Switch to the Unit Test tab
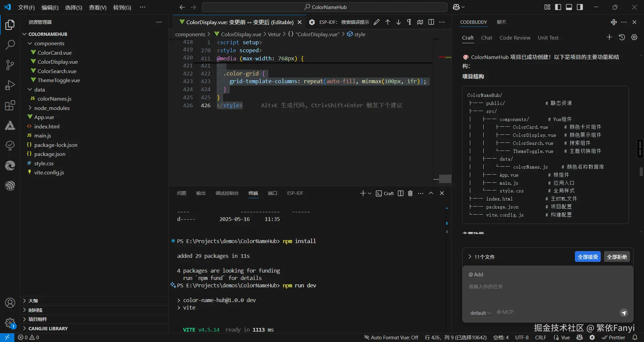This screenshot has height=342, width=644. pyautogui.click(x=548, y=38)
